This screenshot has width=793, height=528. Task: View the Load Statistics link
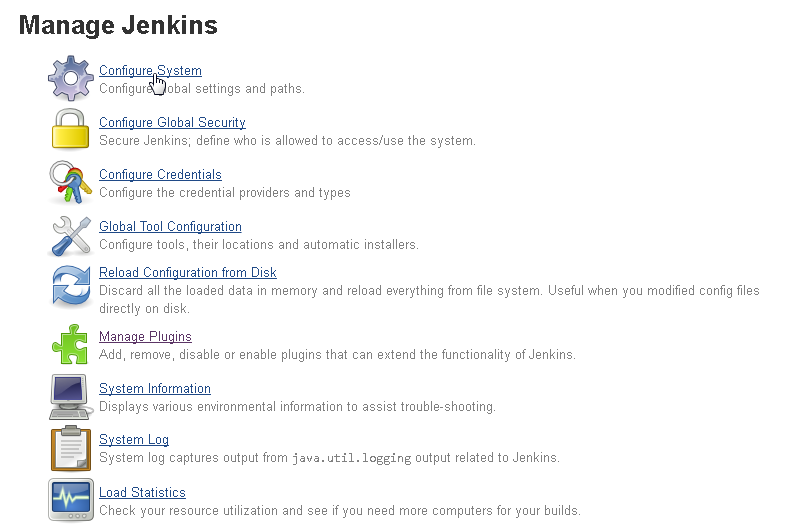(142, 493)
